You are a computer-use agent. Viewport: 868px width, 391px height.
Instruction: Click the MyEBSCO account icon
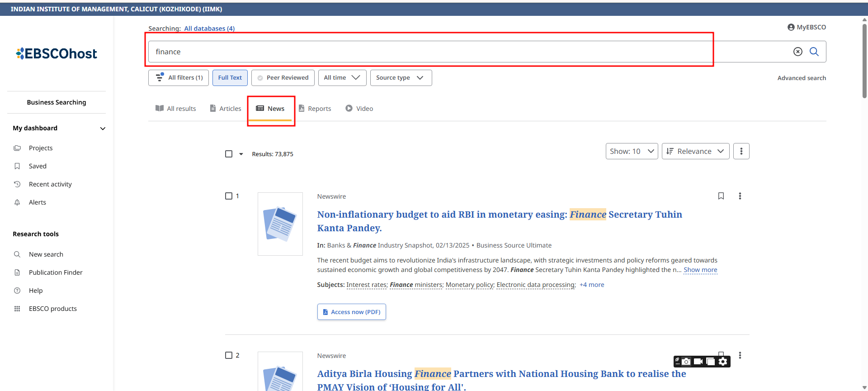[791, 27]
